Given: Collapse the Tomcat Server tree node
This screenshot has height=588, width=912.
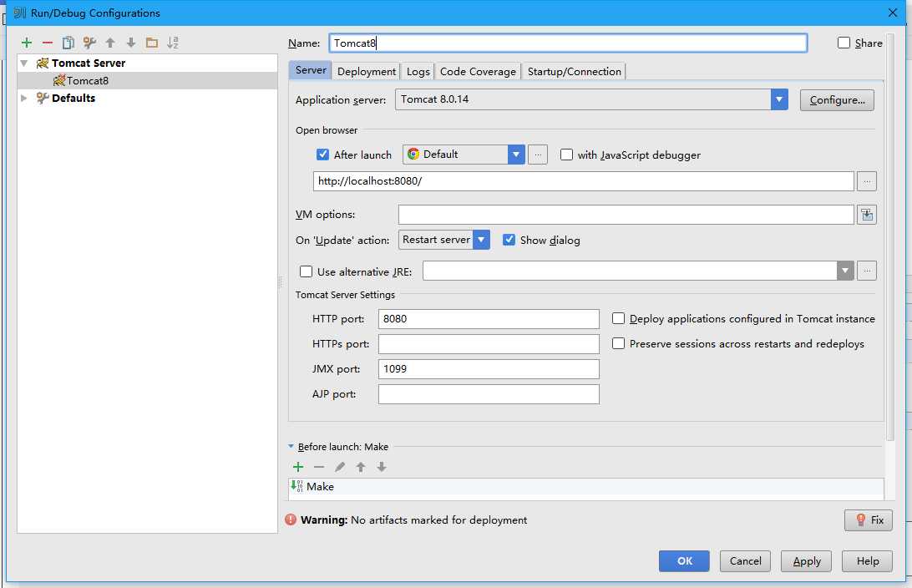Looking at the screenshot, I should [x=24, y=63].
